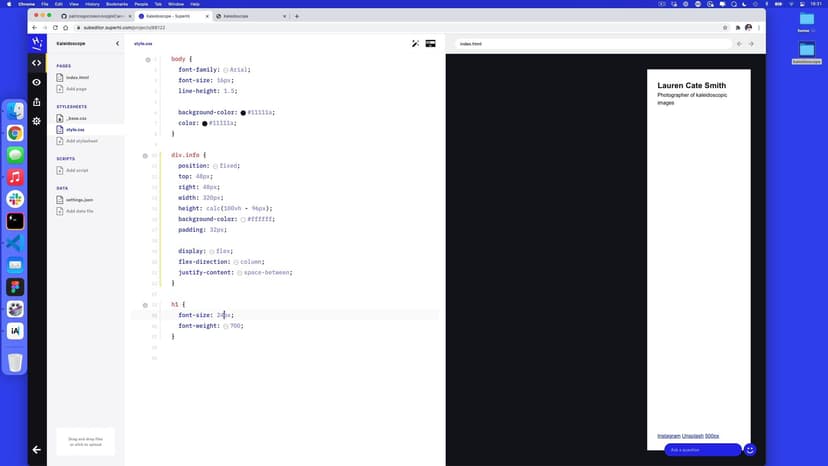This screenshot has height=466, width=828.
Task: Click the magic wand format icon
Action: [415, 44]
